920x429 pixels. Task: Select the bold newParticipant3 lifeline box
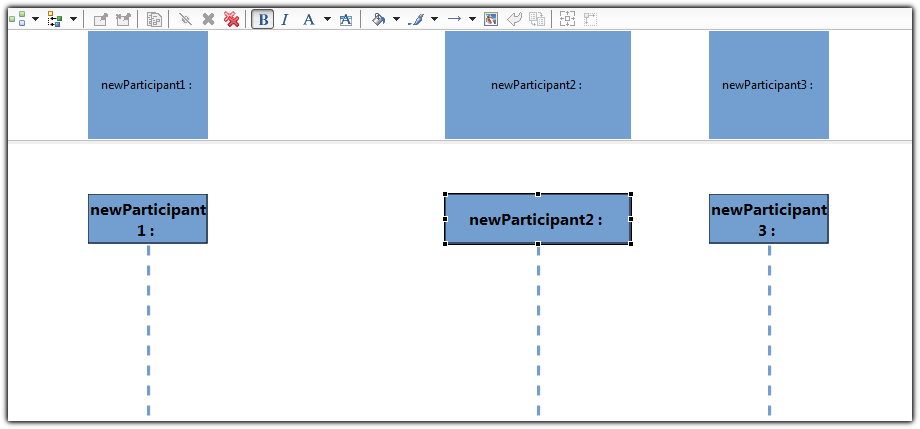[769, 219]
